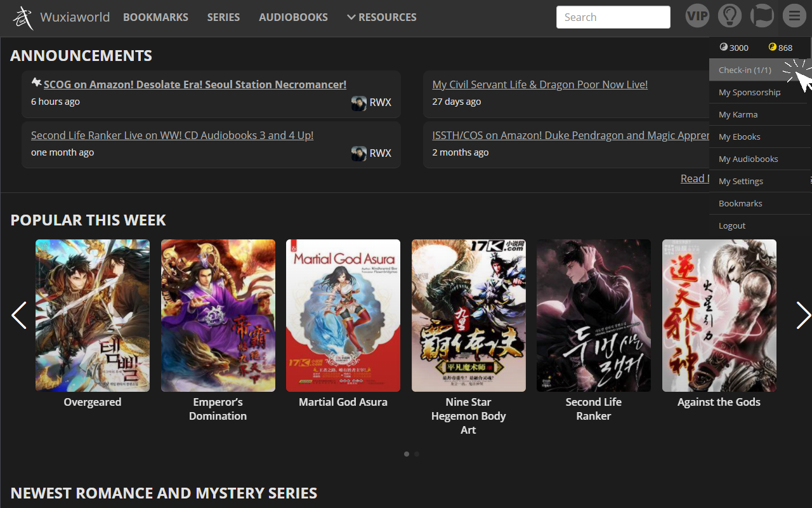Viewport: 812px width, 508px height.
Task: Expand the Resources dropdown
Action: coord(382,18)
